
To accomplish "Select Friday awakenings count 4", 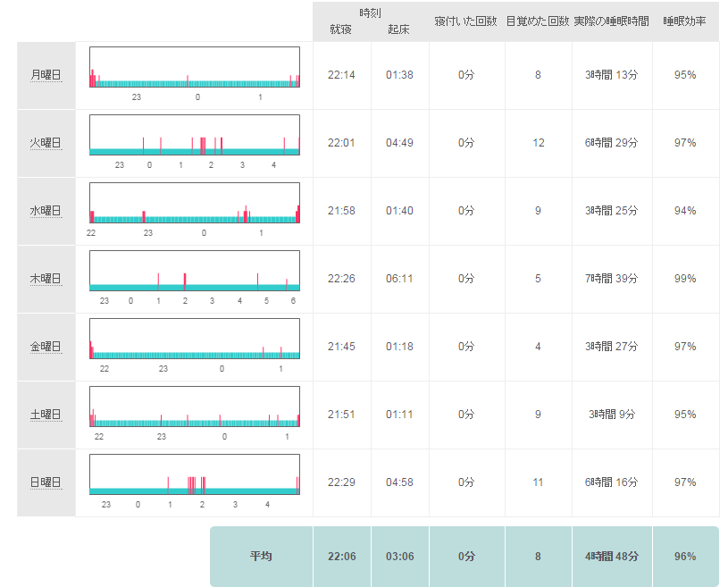I will (x=538, y=347).
